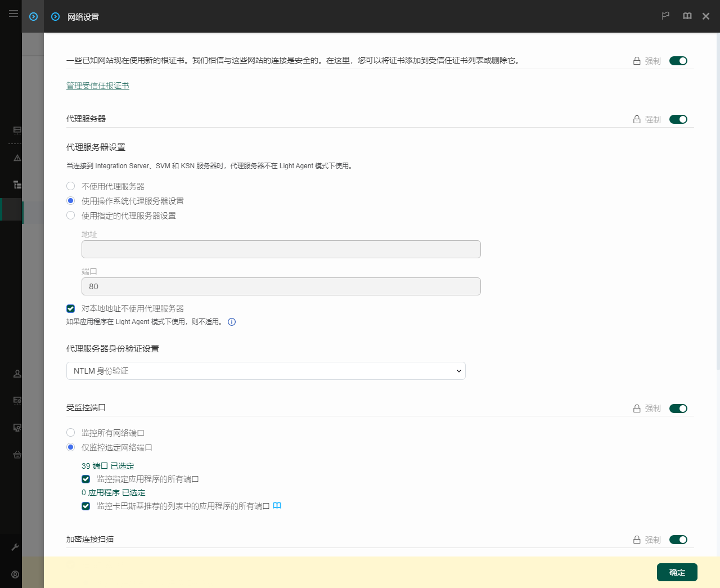Open help via the book icon in header

pos(687,16)
